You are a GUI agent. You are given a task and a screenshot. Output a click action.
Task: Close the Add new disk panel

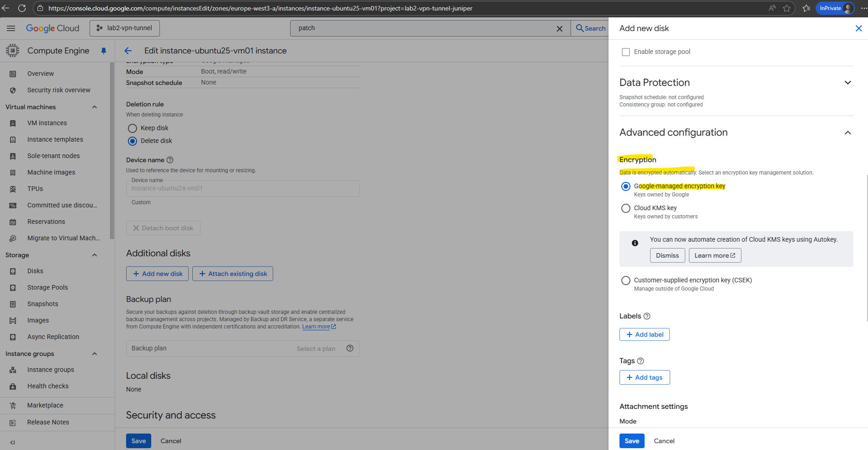click(x=858, y=28)
